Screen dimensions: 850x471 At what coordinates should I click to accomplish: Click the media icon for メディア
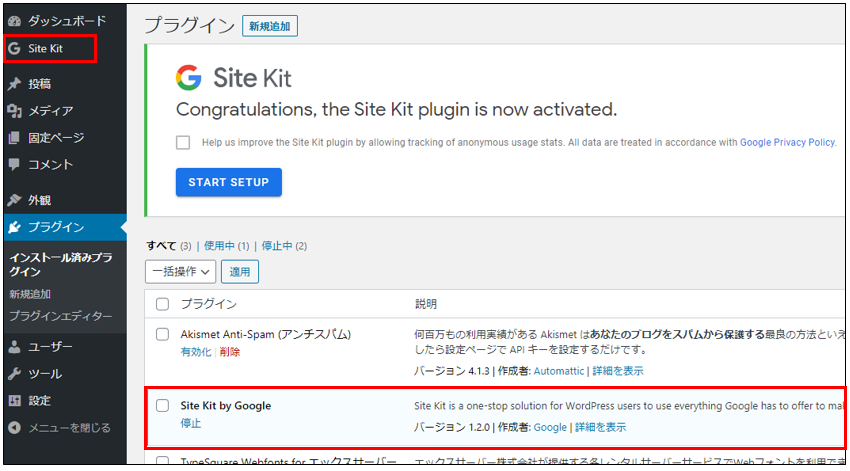point(15,111)
